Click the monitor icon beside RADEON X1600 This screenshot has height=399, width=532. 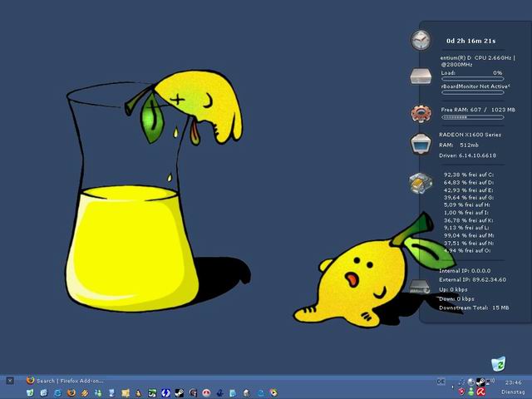(x=421, y=144)
